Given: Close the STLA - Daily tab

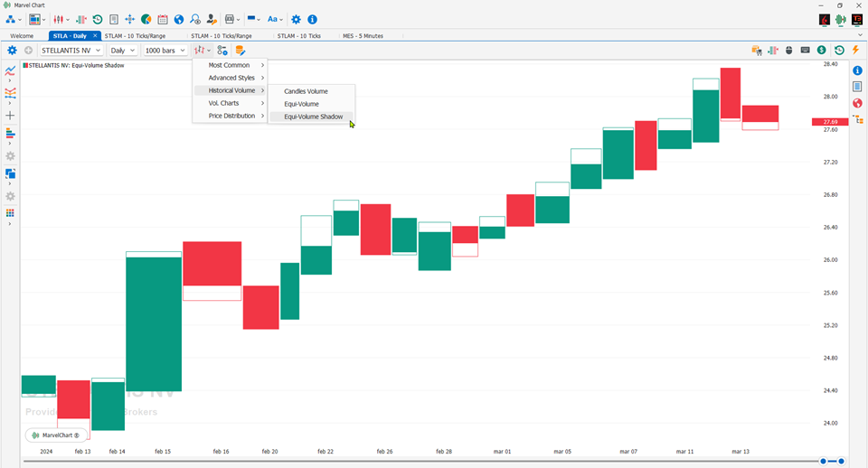Looking at the screenshot, I should click(x=95, y=35).
